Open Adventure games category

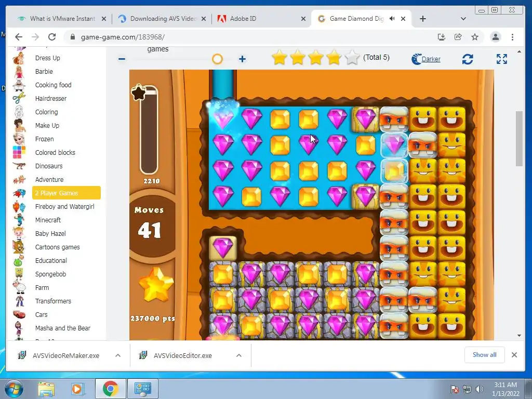coord(49,179)
